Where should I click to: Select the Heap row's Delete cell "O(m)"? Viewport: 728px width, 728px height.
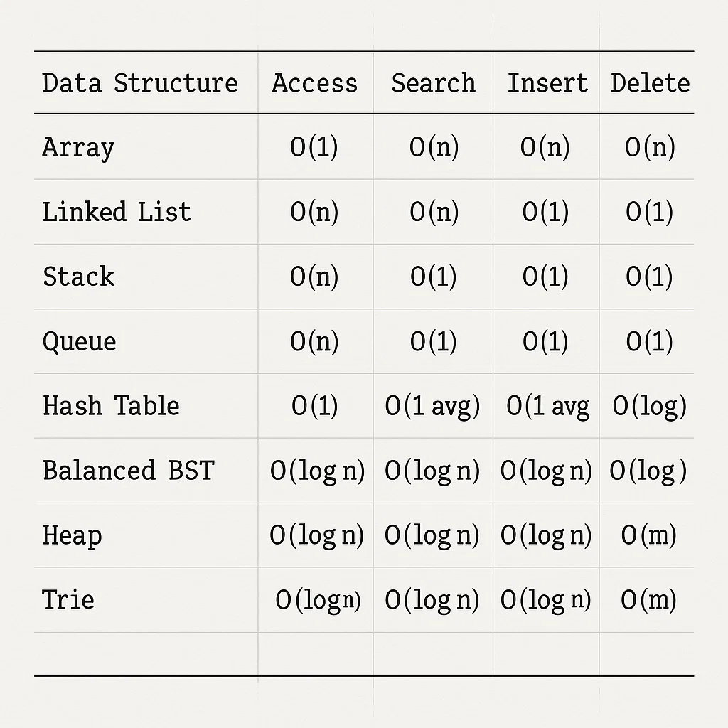[x=648, y=535]
